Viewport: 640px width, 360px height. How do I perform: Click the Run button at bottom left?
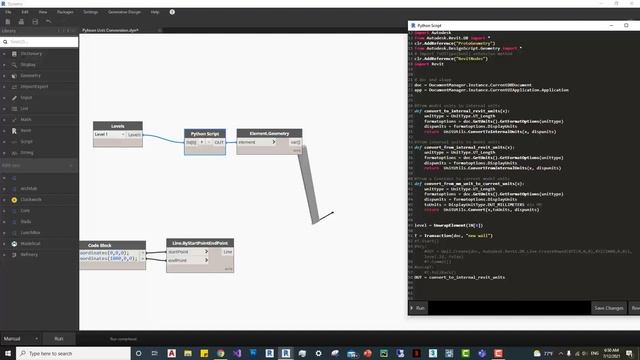[59, 339]
